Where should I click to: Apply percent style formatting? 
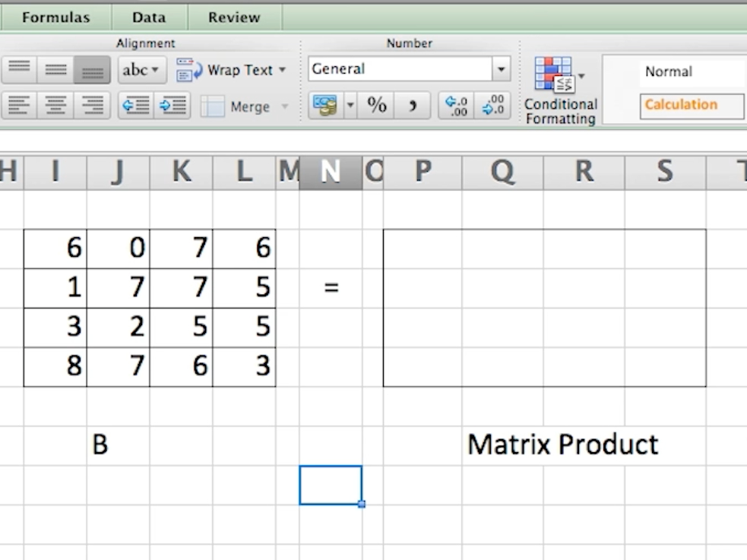[376, 106]
